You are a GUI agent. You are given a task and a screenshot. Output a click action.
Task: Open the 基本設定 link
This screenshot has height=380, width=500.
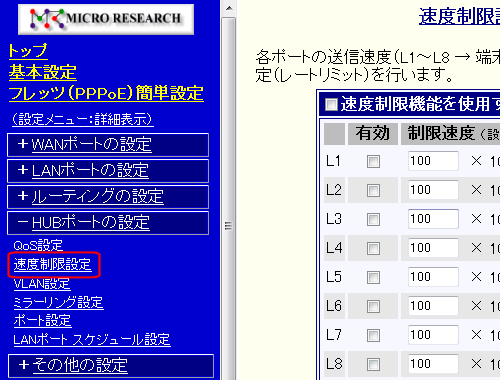click(x=43, y=72)
